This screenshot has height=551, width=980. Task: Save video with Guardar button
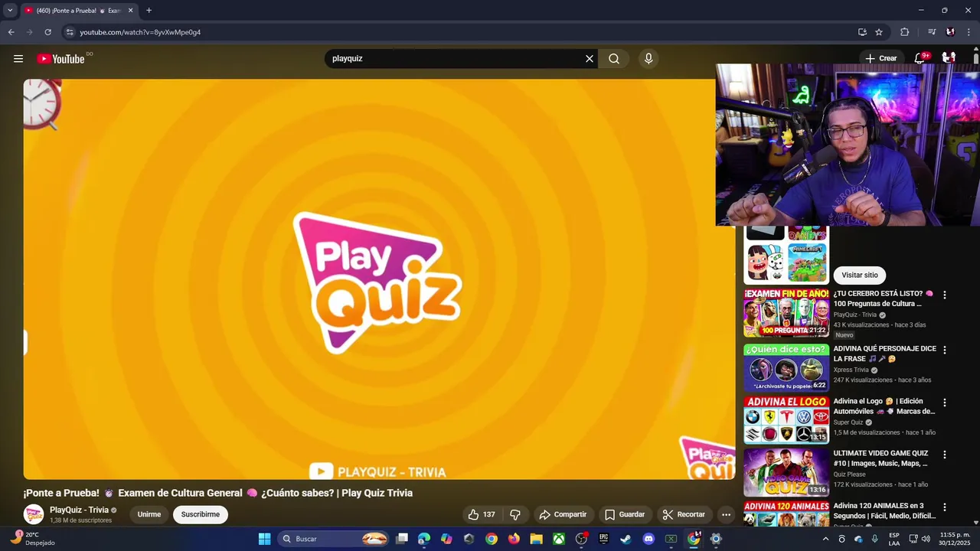(x=625, y=514)
